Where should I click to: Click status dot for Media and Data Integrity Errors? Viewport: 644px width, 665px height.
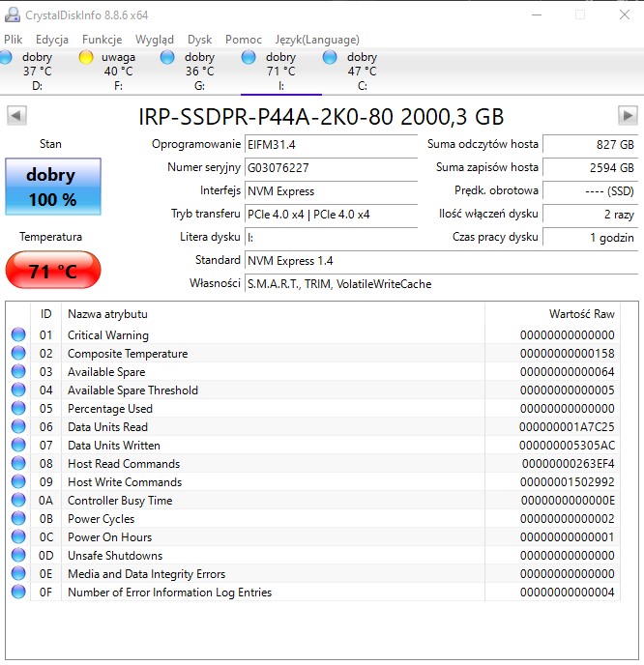18,573
